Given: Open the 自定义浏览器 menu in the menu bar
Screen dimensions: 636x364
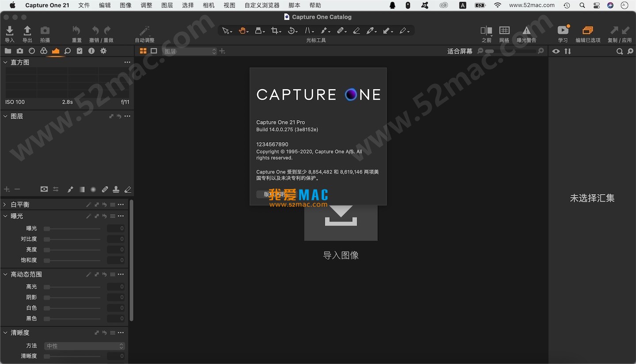Looking at the screenshot, I should 261,5.
